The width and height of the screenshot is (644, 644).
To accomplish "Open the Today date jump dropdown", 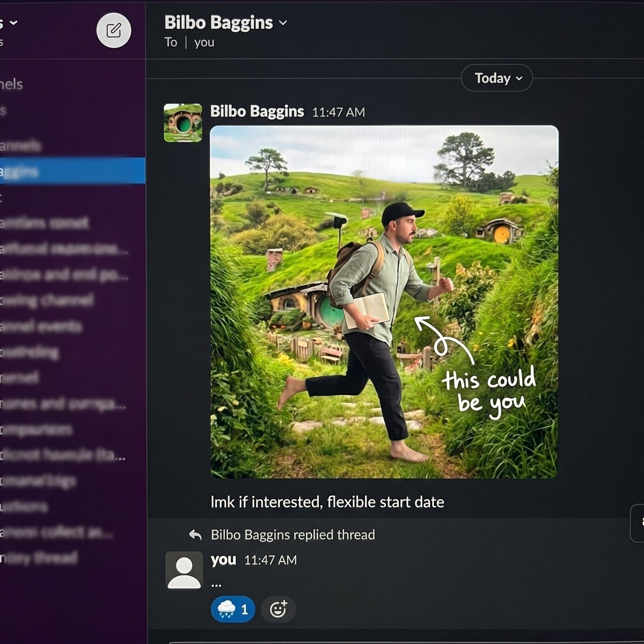I will [497, 78].
